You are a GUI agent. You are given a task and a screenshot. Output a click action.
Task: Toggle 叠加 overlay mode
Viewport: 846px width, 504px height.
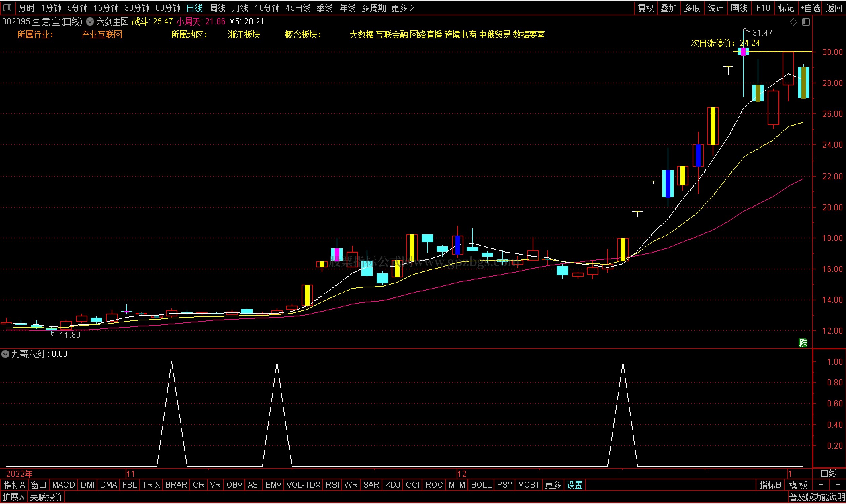click(669, 8)
